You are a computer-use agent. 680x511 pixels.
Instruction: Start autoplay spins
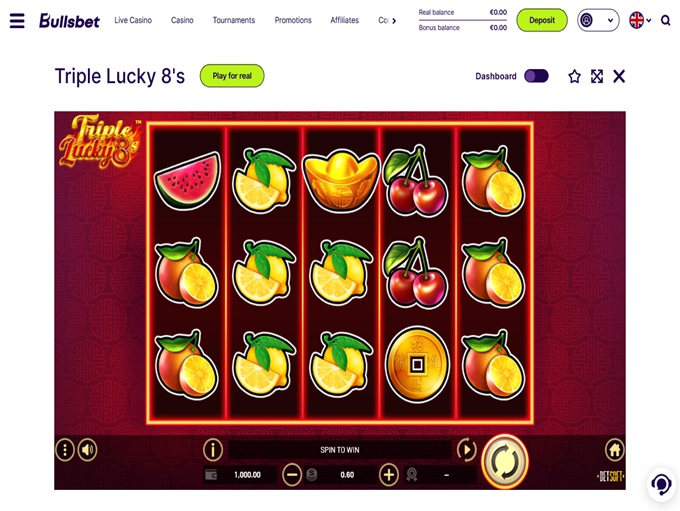click(467, 450)
